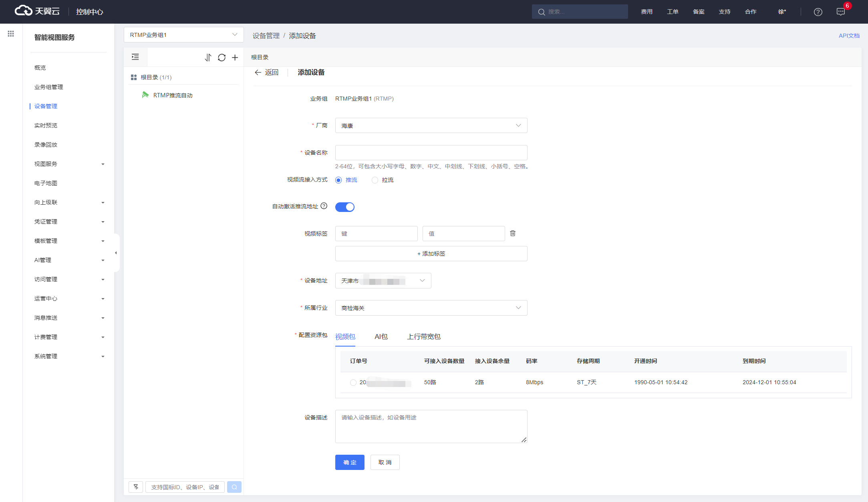Screen dimensions: 868x502
Task: Select the order radio in resource table
Action: [353, 383]
